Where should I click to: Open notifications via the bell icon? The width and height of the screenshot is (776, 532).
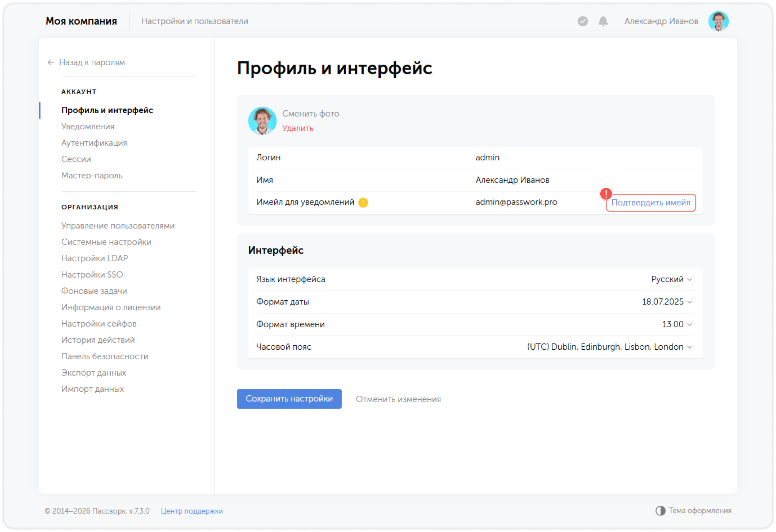[x=602, y=22]
